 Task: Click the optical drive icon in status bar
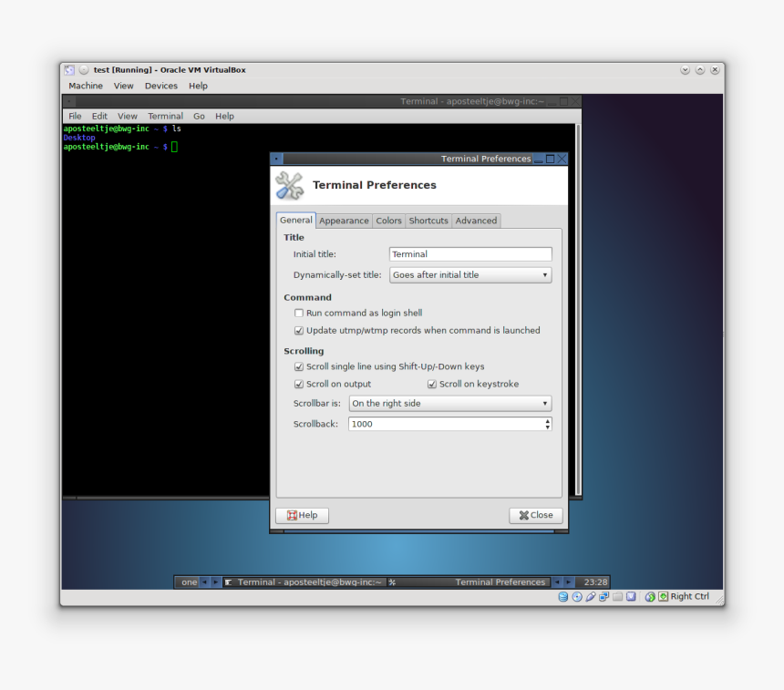575,596
